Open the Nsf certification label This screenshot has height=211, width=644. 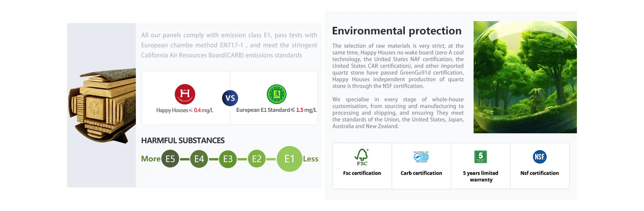coord(540,173)
